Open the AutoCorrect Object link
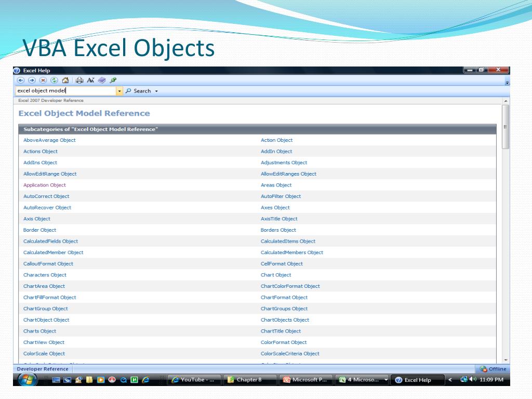The image size is (532, 399). (46, 196)
